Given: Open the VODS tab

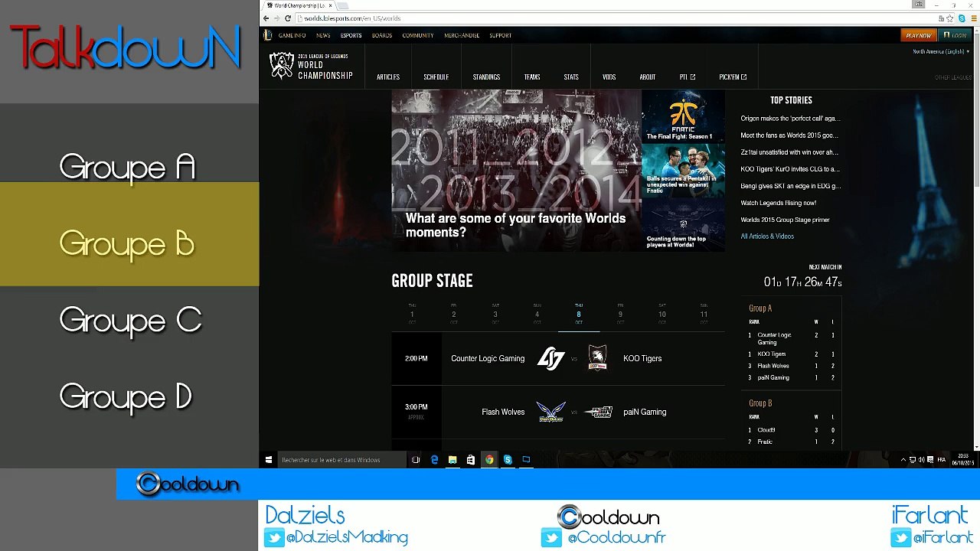Looking at the screenshot, I should 609,77.
